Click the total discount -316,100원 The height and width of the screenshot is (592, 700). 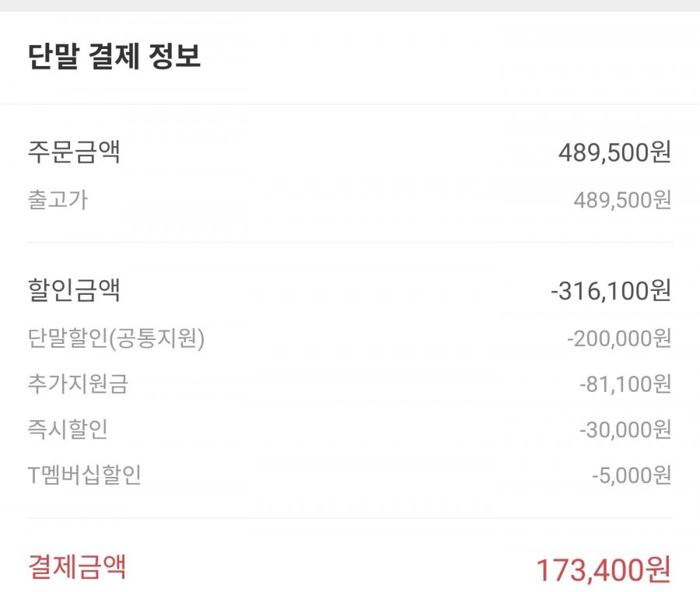pyautogui.click(x=610, y=292)
